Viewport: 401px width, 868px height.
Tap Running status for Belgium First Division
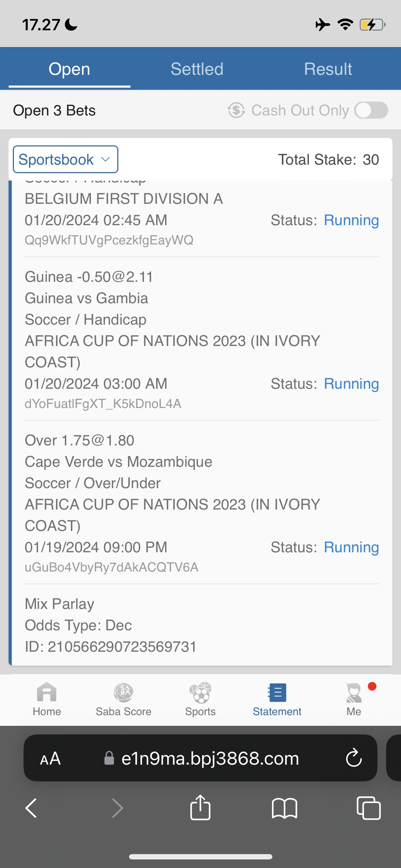point(351,220)
